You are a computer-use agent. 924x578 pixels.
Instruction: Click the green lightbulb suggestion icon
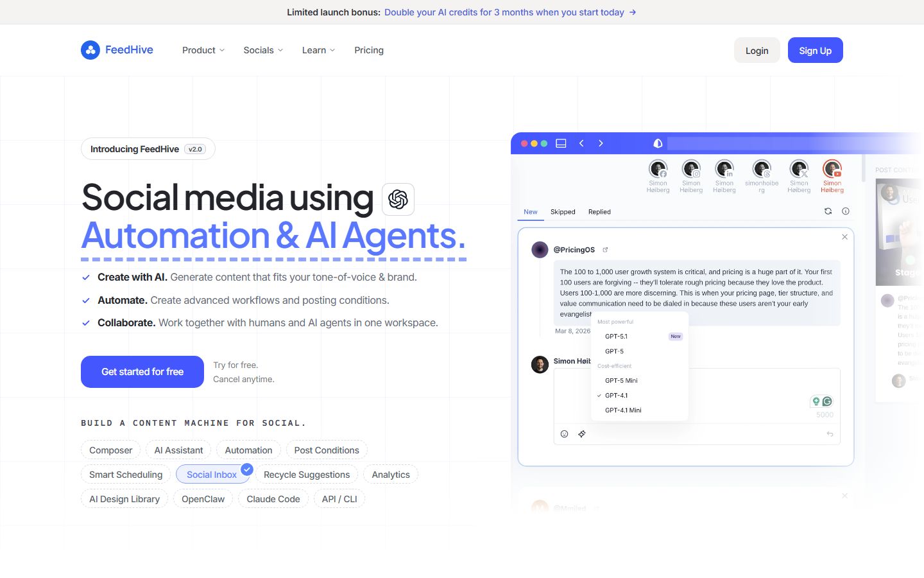click(816, 401)
